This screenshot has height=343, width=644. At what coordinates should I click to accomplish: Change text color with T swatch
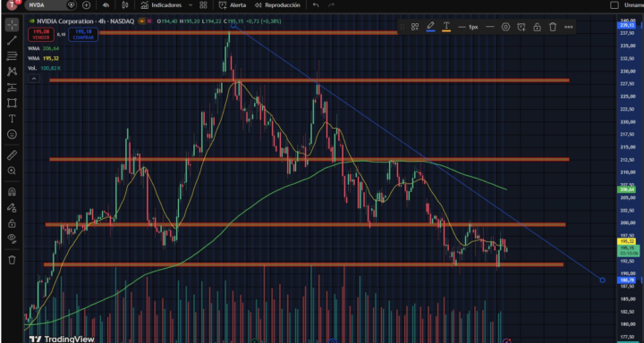[446, 27]
